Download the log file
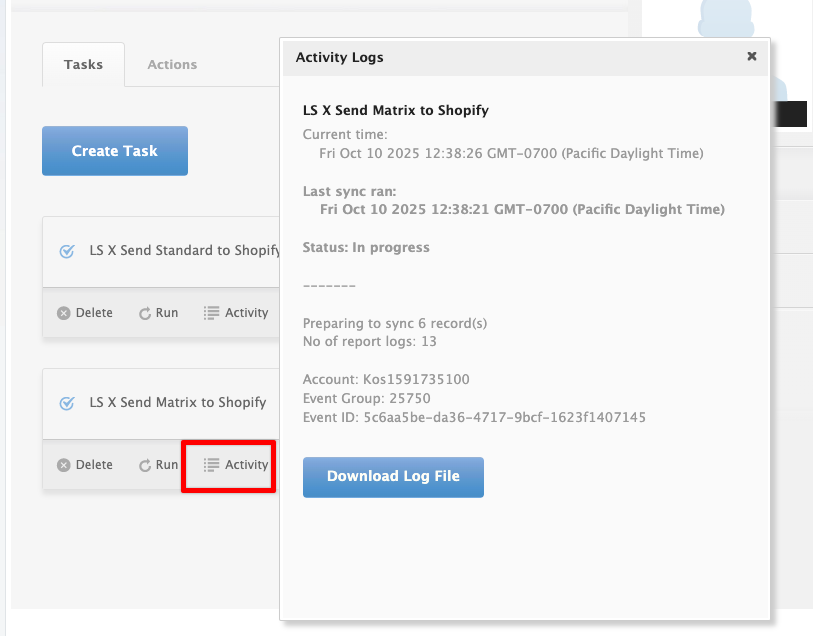This screenshot has width=813, height=636. [x=393, y=477]
